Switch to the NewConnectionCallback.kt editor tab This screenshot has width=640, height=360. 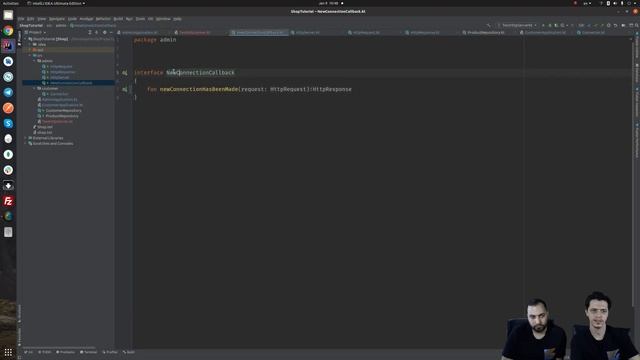pos(260,32)
